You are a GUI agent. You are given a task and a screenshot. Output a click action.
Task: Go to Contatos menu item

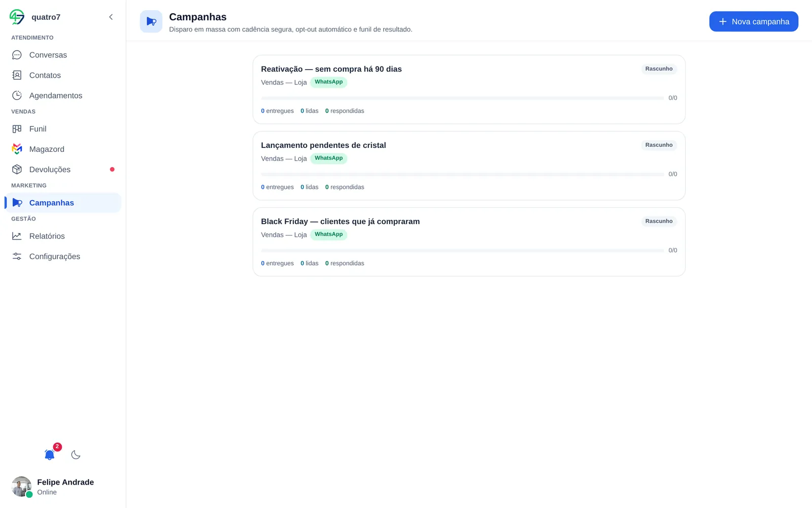[x=63, y=75]
